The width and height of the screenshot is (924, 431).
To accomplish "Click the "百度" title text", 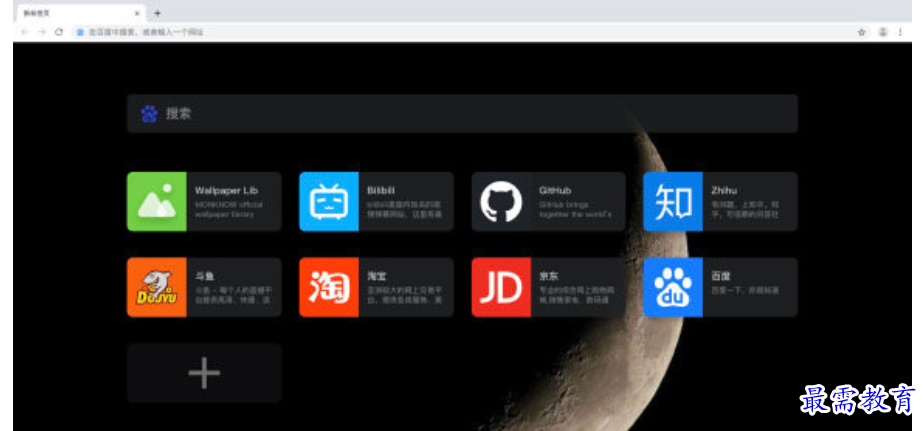I will click(721, 276).
